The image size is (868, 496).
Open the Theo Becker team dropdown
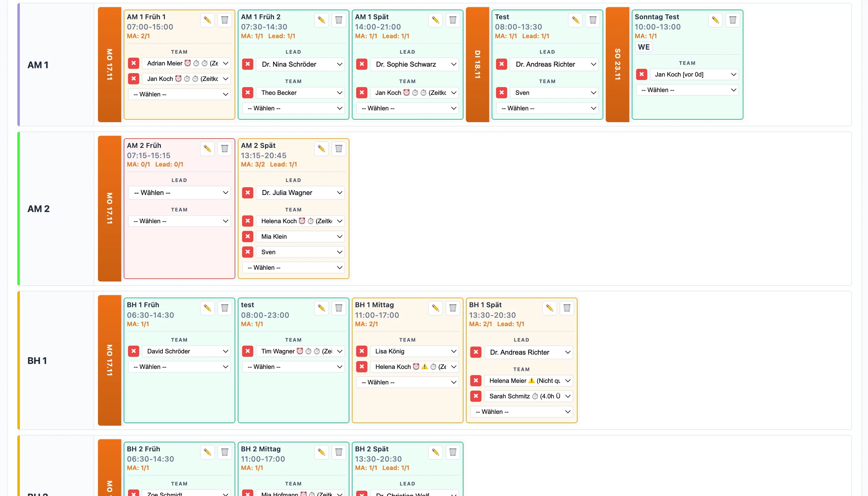300,93
